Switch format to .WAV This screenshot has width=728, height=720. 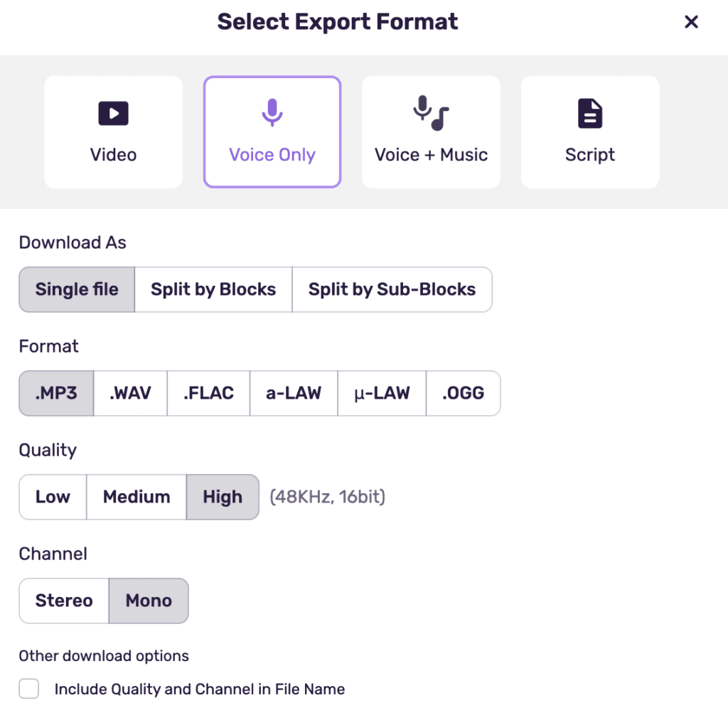(130, 393)
